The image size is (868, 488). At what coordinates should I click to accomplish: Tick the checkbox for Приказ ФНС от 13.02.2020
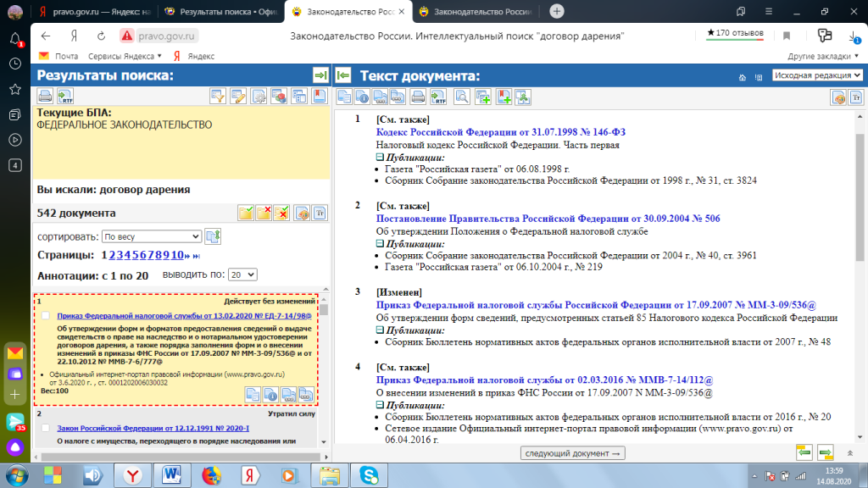pyautogui.click(x=46, y=315)
